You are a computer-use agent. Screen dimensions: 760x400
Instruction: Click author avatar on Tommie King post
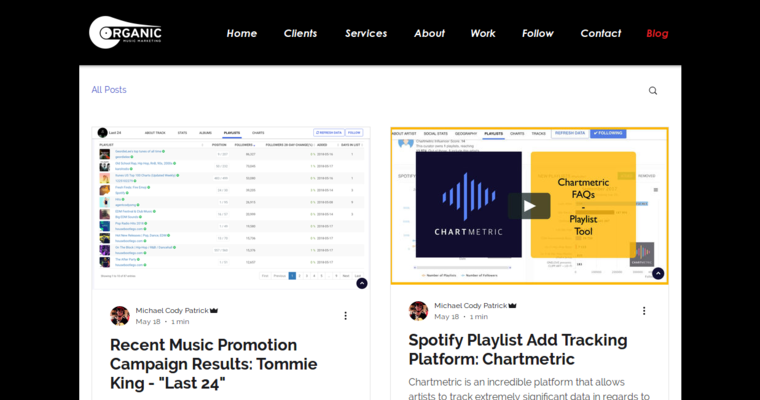(120, 316)
